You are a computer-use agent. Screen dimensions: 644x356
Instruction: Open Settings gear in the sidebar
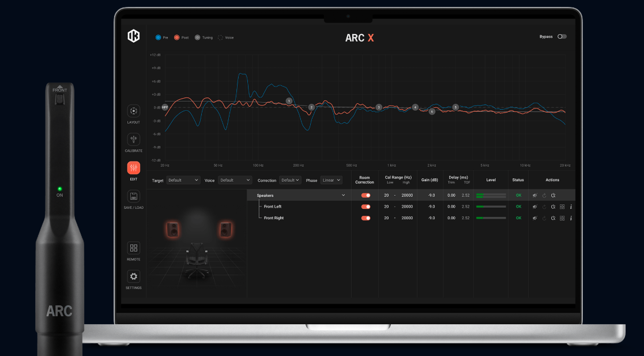[134, 276]
